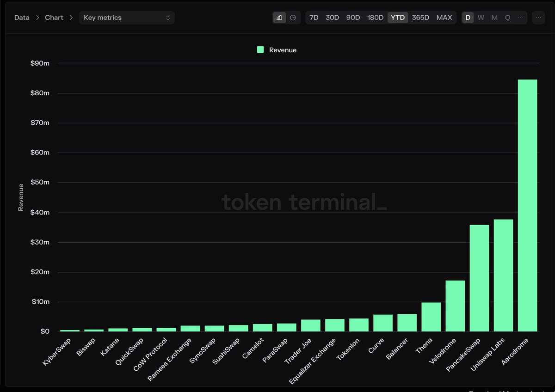Click the PancakeSwap revenue bar
The image size is (555, 392).
(x=479, y=278)
